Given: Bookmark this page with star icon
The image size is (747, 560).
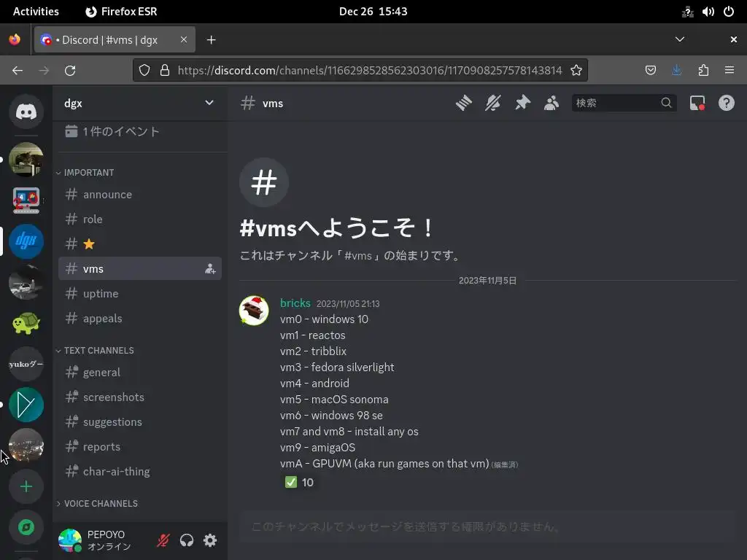Looking at the screenshot, I should pos(576,71).
